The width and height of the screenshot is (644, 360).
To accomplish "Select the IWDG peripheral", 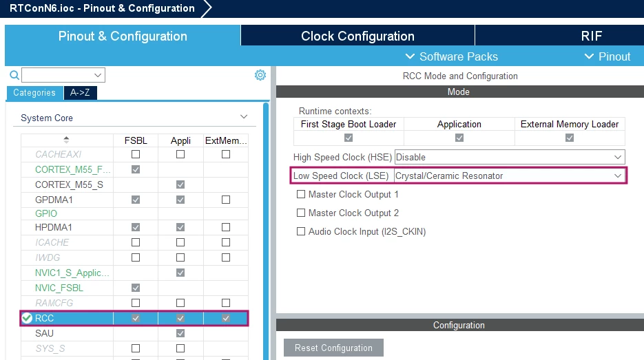I will click(48, 257).
